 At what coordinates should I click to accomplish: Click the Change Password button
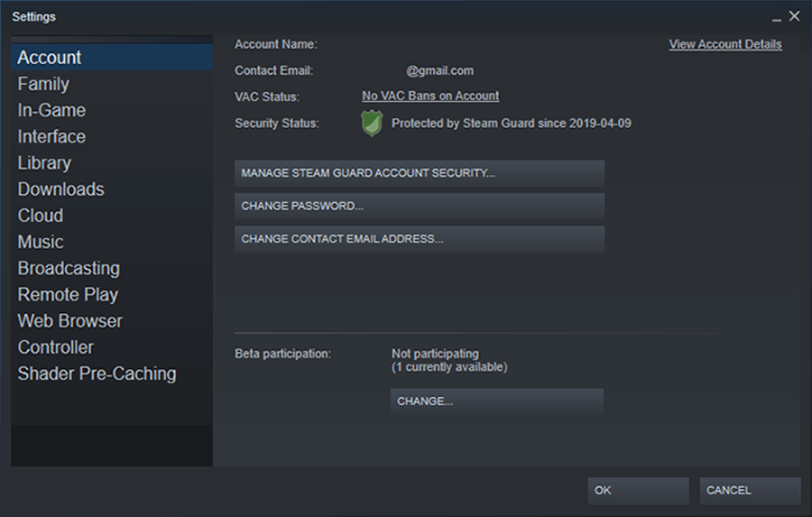[x=420, y=207]
